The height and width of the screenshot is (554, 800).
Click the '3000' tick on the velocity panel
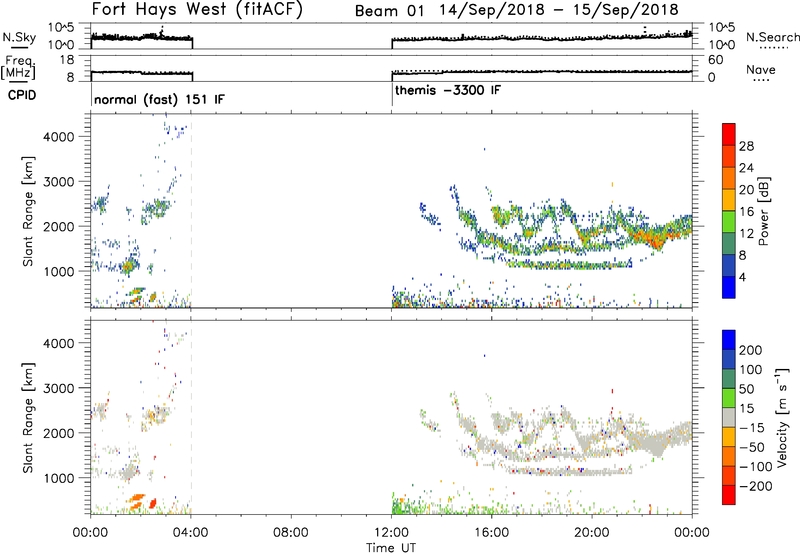(x=59, y=388)
